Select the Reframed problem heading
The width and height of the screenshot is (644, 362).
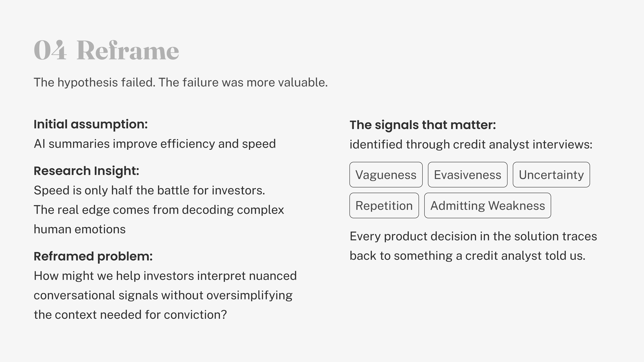93,256
